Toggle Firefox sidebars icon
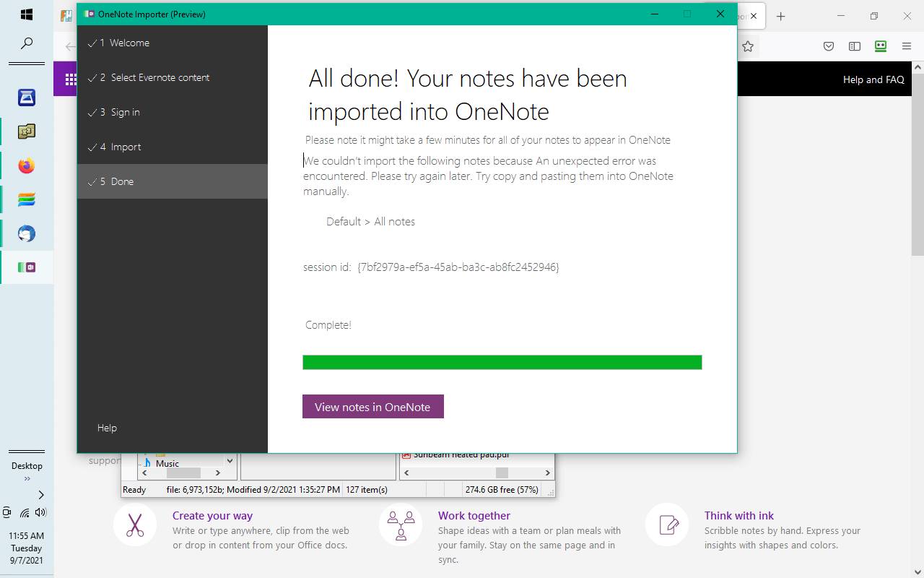This screenshot has width=924, height=578. [855, 46]
